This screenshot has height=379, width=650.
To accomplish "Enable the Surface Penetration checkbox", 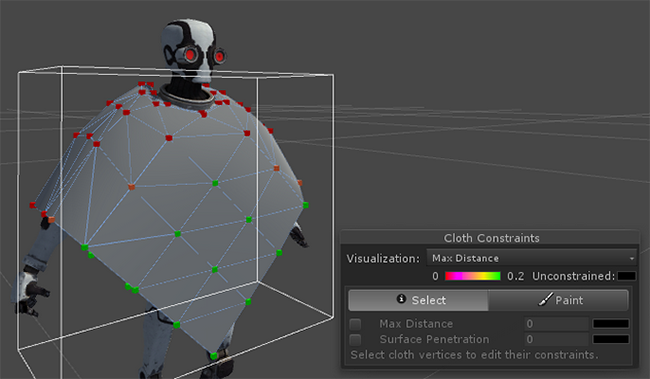I will (355, 340).
